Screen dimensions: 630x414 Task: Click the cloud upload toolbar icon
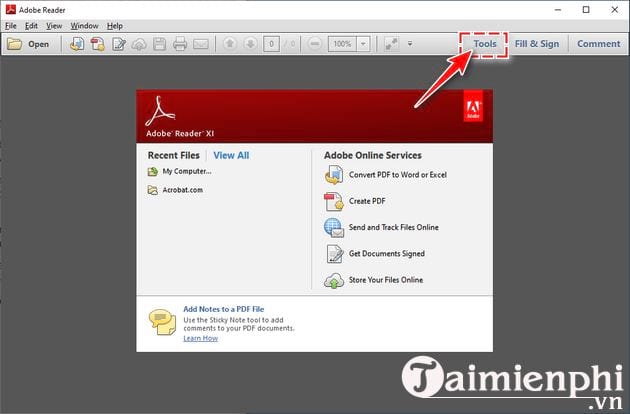pyautogui.click(x=139, y=44)
